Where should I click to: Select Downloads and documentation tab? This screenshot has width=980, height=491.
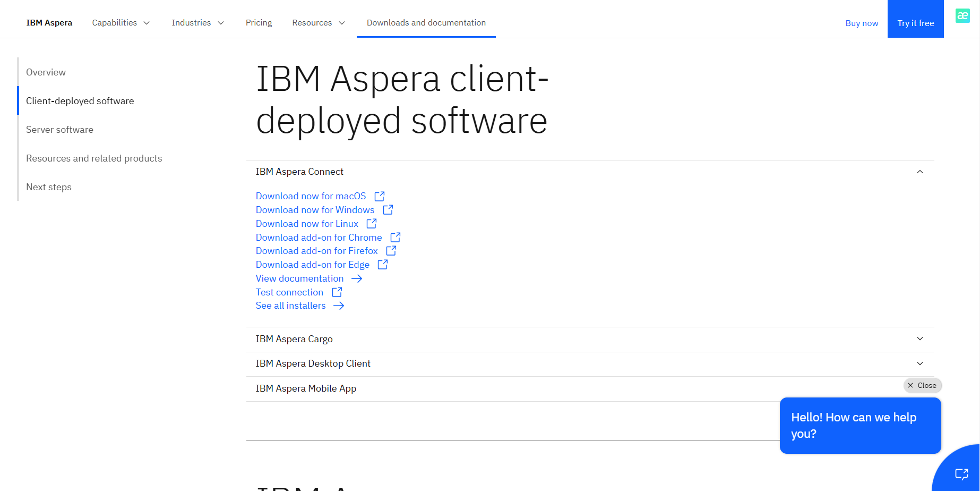coord(426,23)
